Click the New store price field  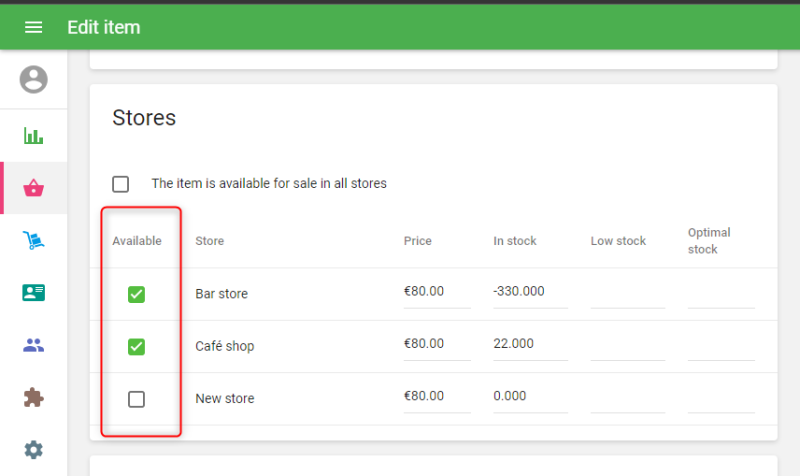coord(436,397)
